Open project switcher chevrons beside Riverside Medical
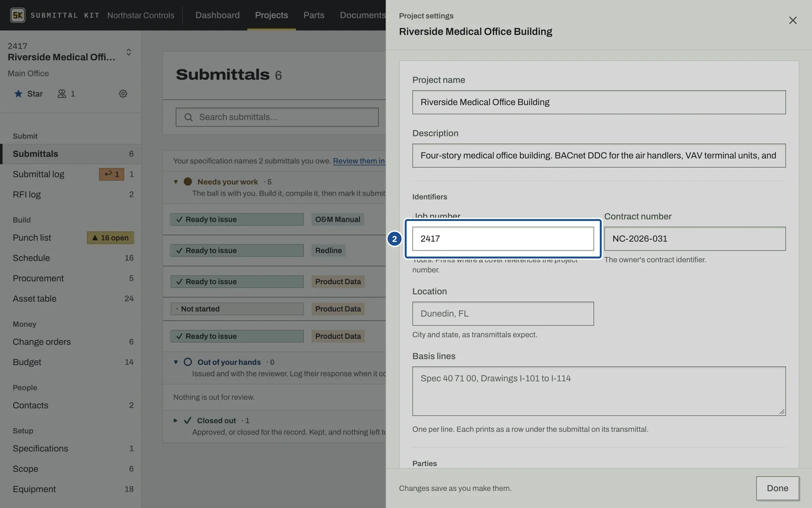 [x=129, y=52]
